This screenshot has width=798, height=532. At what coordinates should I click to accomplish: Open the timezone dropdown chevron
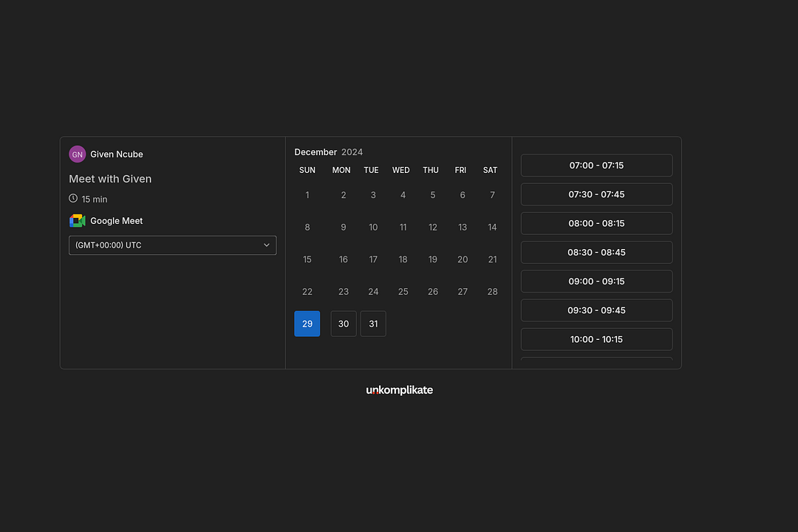pyautogui.click(x=267, y=245)
